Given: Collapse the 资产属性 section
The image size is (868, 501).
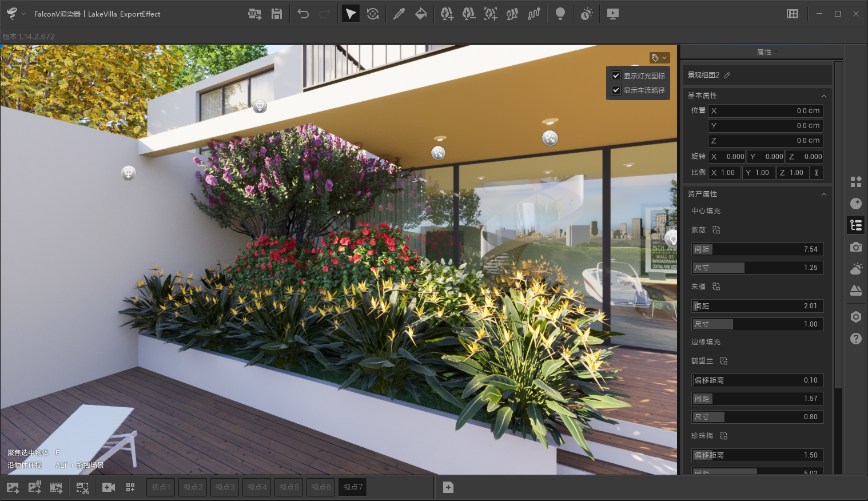Looking at the screenshot, I should [823, 194].
